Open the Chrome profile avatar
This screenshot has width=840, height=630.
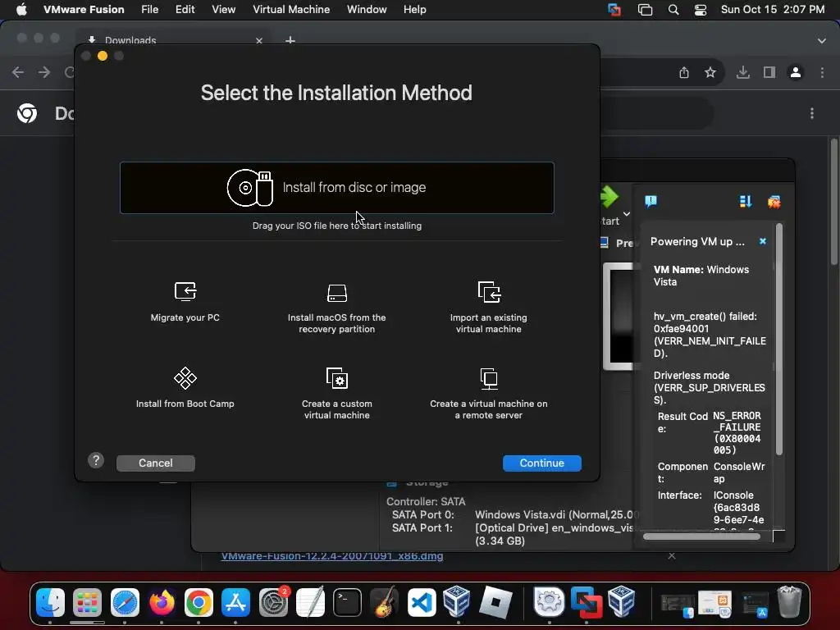point(796,72)
